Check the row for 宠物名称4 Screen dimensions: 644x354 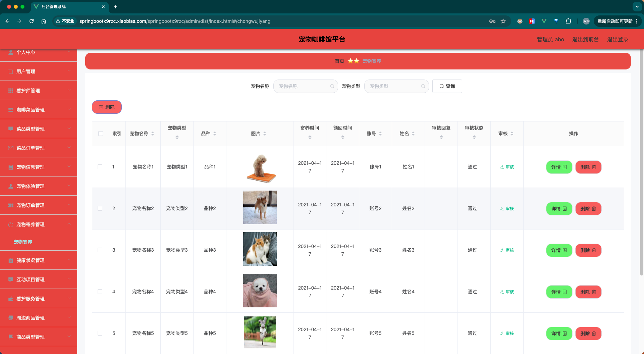coord(100,292)
